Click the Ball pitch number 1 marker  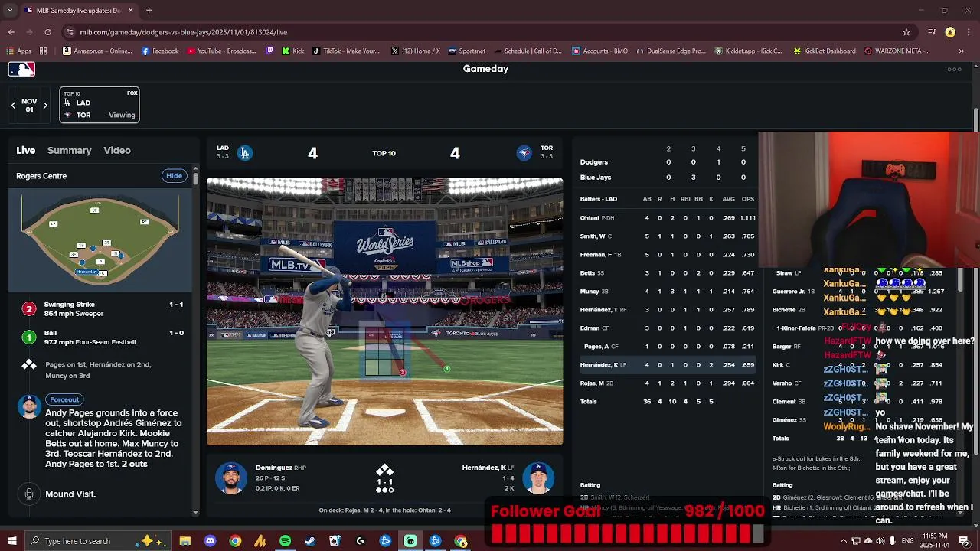pos(29,337)
